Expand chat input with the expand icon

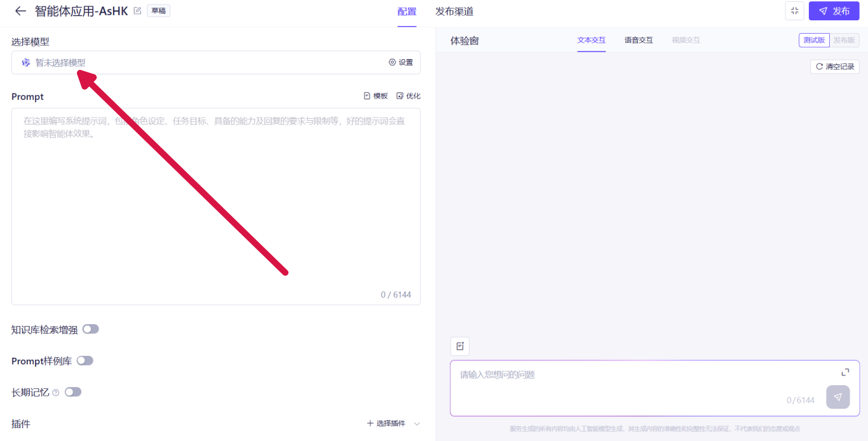point(845,372)
